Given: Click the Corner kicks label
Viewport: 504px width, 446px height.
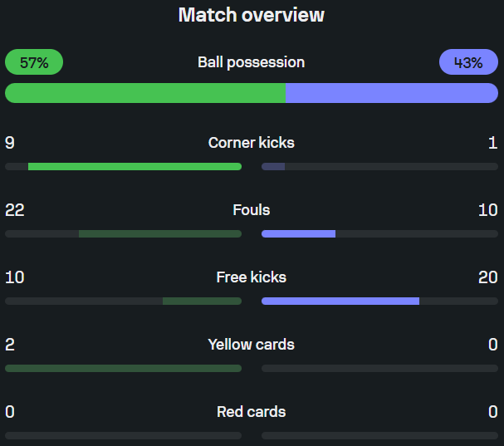Looking at the screenshot, I should (252, 143).
